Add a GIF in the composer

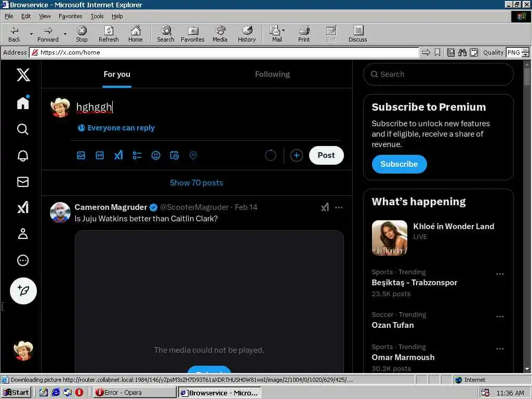coord(100,155)
